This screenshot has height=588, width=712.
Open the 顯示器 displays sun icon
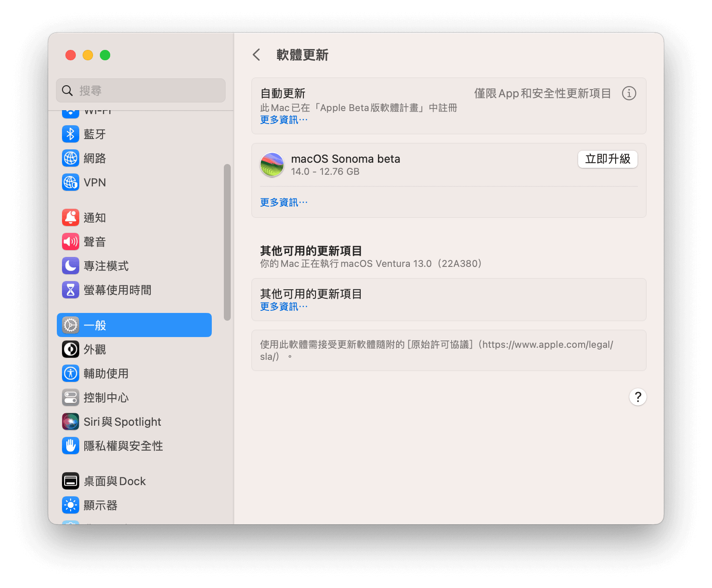pos(71,505)
